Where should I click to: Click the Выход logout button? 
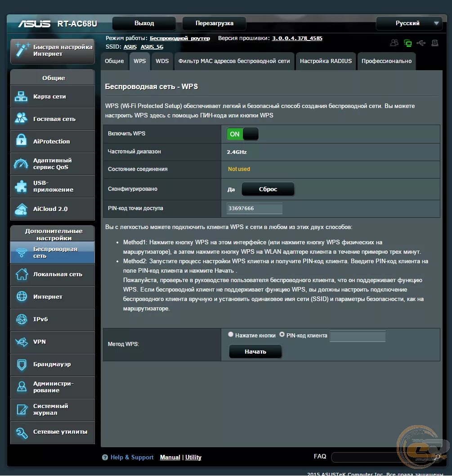click(144, 23)
